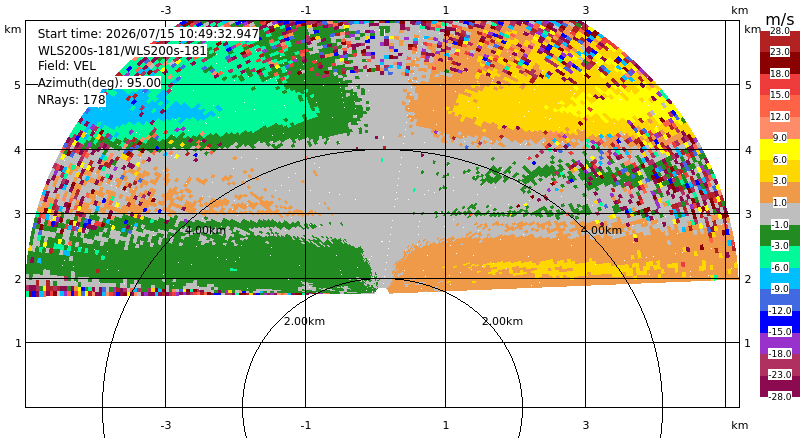The height and width of the screenshot is (438, 800).
Task: Click the red 15.0 colorbar segment
Action: click(x=780, y=85)
